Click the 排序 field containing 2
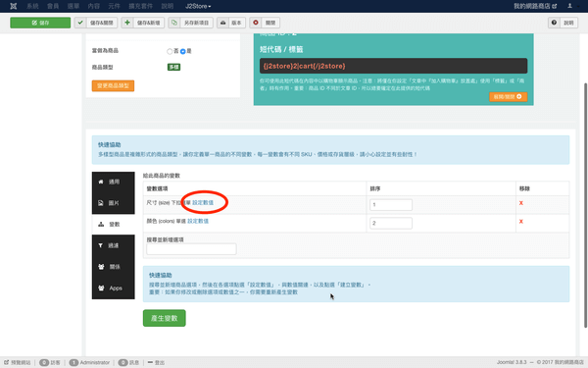The height and width of the screenshot is (368, 588). point(391,223)
